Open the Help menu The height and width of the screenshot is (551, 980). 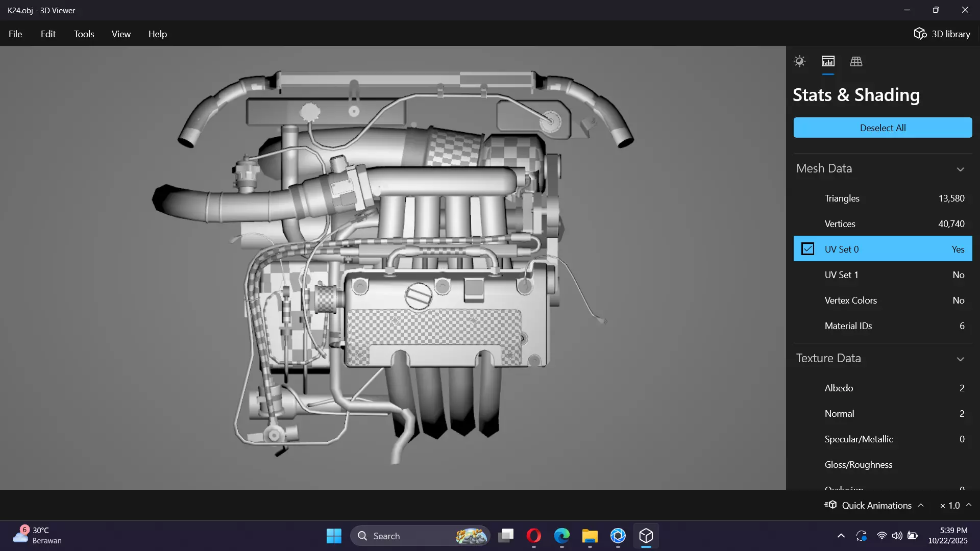point(158,34)
